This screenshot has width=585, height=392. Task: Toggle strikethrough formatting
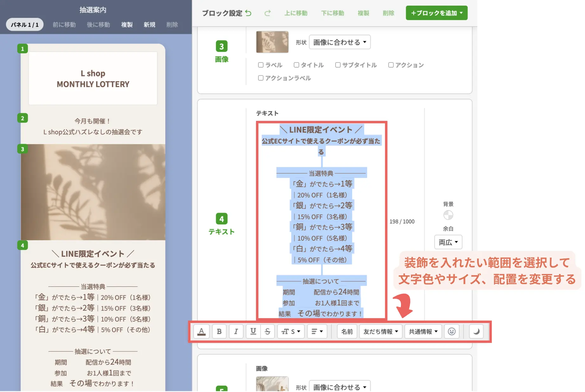267,332
